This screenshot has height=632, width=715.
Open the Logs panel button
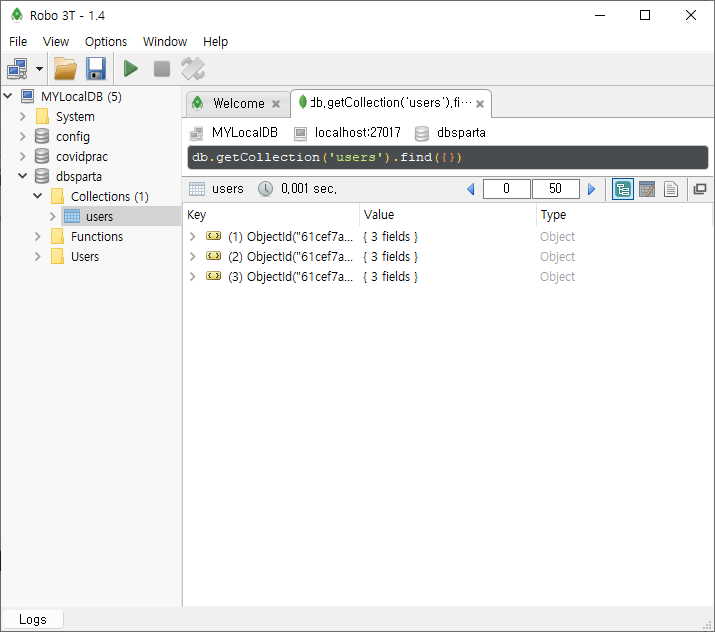[32, 619]
